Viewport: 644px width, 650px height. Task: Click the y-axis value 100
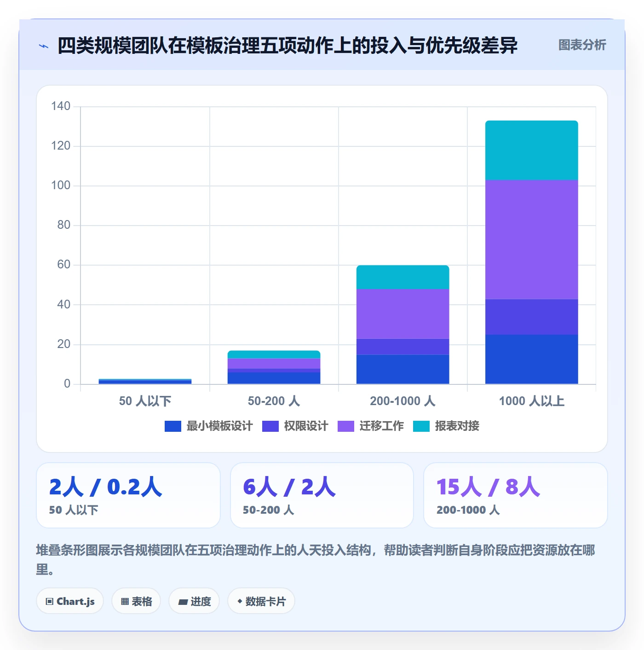[61, 186]
